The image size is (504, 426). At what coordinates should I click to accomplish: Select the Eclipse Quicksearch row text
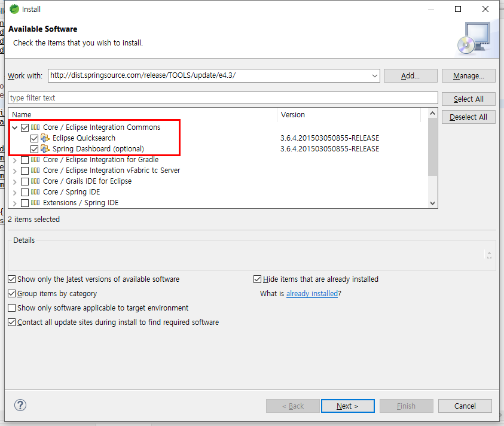pos(84,138)
